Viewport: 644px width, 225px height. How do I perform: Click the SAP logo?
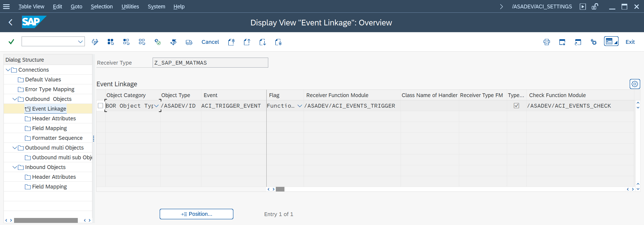coord(34,22)
